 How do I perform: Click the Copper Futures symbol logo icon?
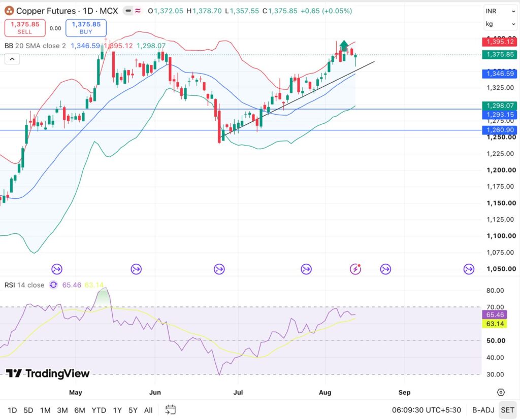pos(9,11)
